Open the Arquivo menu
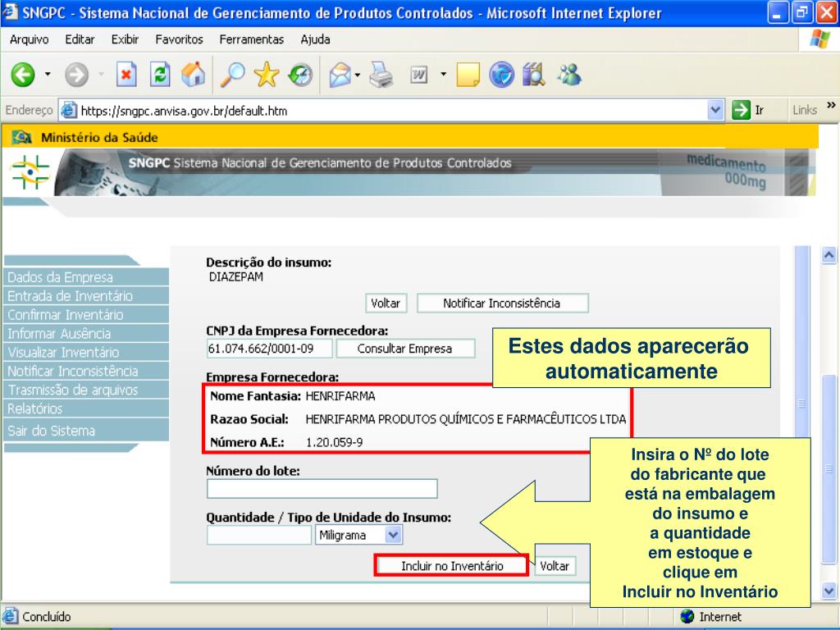Screen dimensions: 840x630 coord(29,39)
